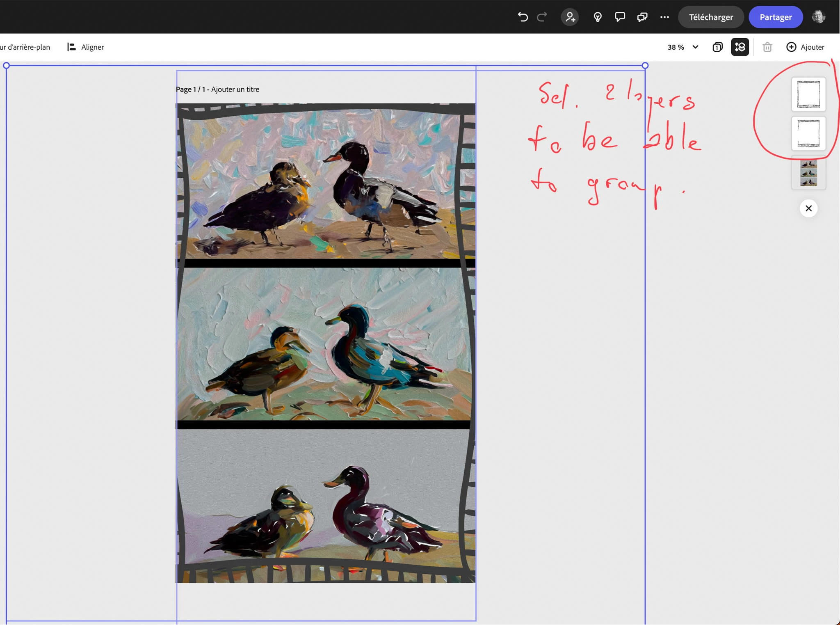Open the arrière-plan color option

(25, 47)
